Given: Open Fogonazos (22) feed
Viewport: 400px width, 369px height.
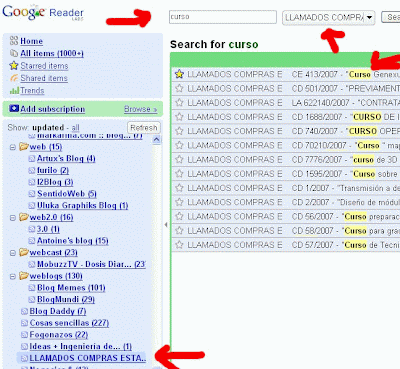Looking at the screenshot, I should point(58,335).
